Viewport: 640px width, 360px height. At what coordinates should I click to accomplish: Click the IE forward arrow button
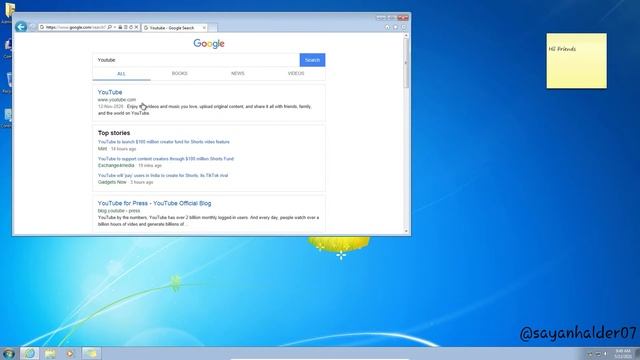(33, 27)
